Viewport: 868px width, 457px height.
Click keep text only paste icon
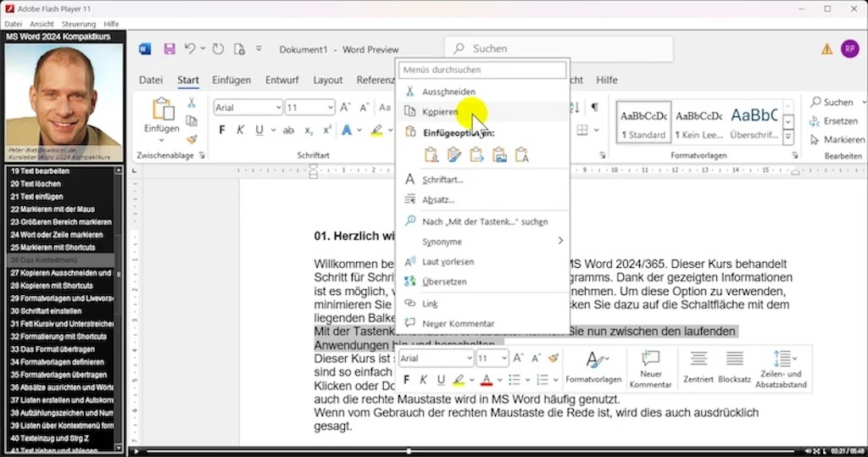(522, 155)
